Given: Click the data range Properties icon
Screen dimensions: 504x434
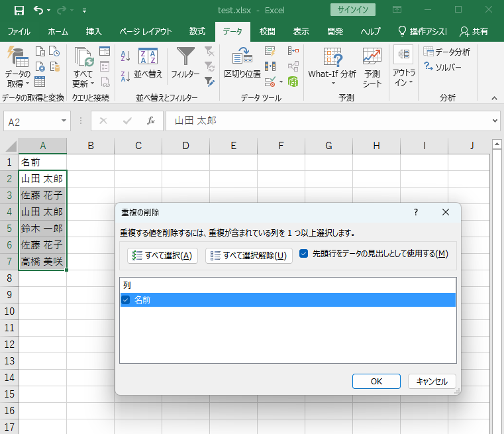Looking at the screenshot, I should (105, 66).
